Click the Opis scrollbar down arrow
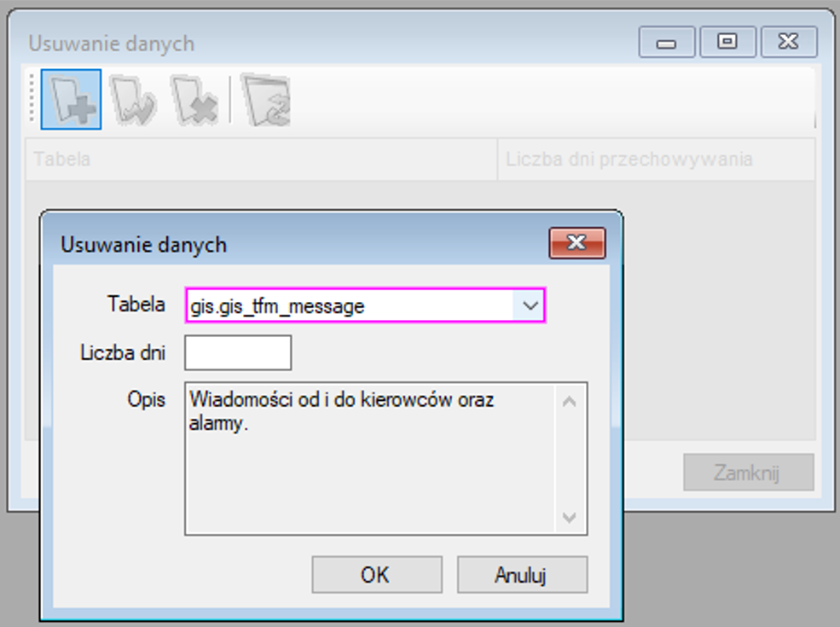Viewport: 840px width, 627px height. (x=570, y=518)
